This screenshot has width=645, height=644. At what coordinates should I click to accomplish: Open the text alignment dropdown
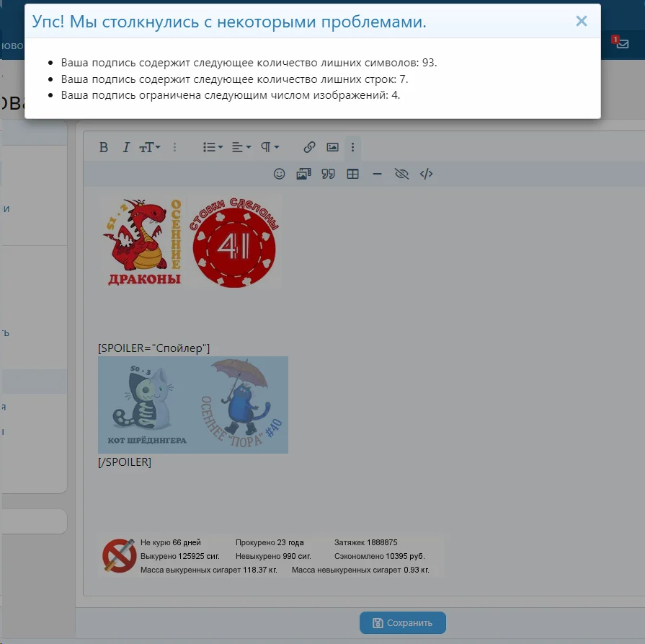[x=241, y=147]
